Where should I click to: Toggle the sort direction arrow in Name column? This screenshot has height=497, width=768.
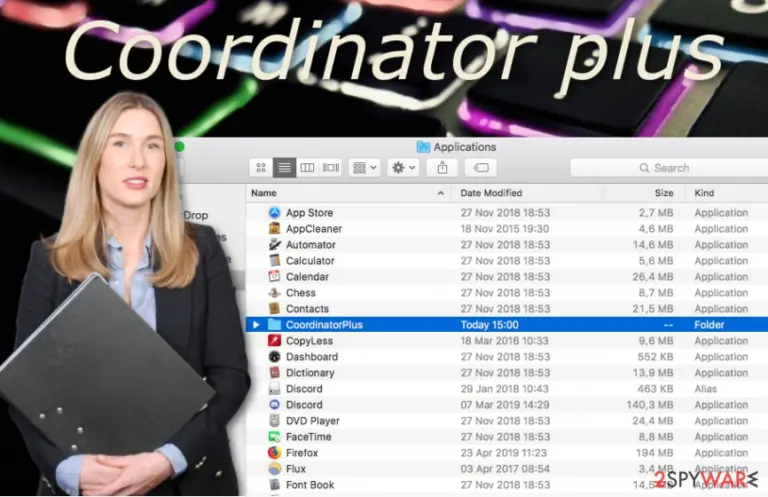coord(440,193)
